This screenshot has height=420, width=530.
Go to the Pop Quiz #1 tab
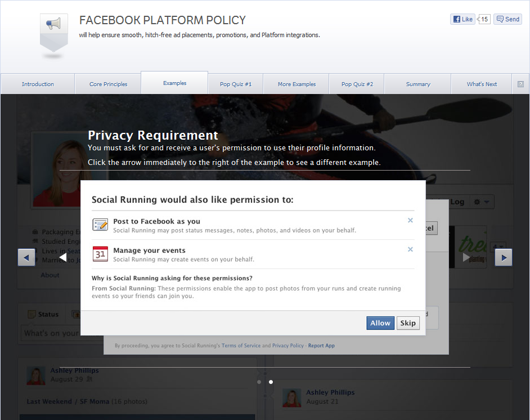(236, 84)
